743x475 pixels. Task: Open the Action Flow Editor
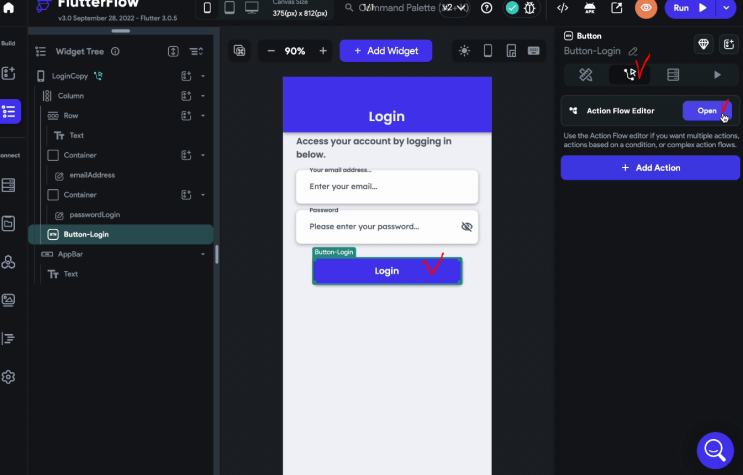pyautogui.click(x=707, y=111)
